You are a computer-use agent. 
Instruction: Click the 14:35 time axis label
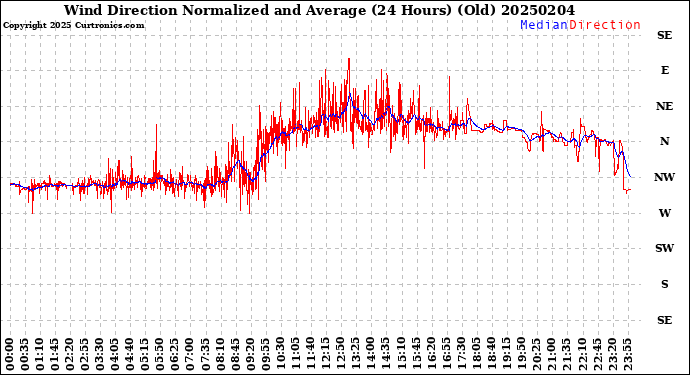[385, 355]
